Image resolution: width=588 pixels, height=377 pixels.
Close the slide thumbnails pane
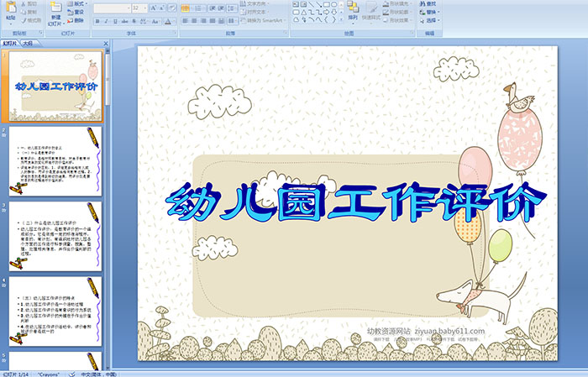click(106, 44)
